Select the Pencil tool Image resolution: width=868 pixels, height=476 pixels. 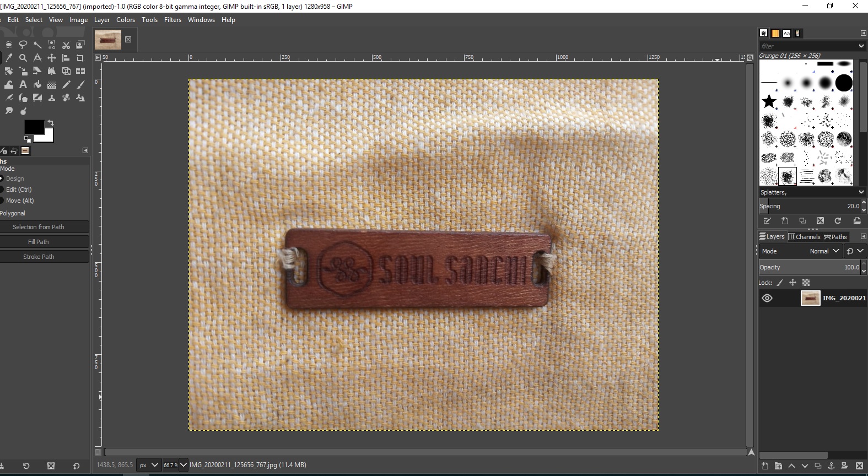point(66,84)
